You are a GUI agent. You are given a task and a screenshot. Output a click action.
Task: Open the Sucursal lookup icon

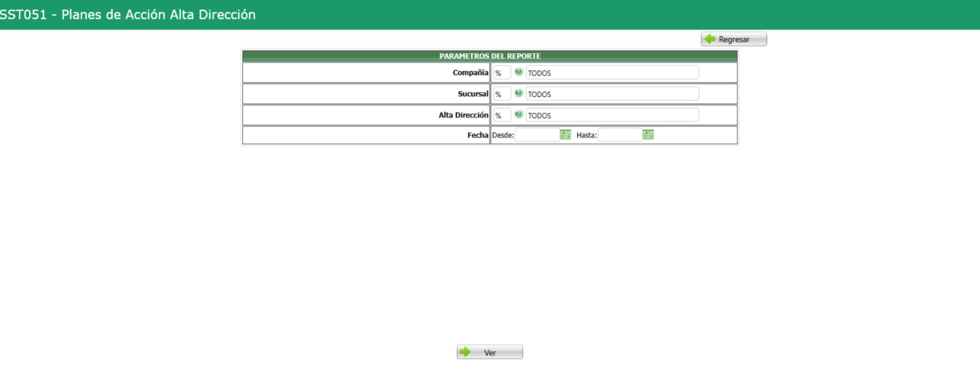519,93
